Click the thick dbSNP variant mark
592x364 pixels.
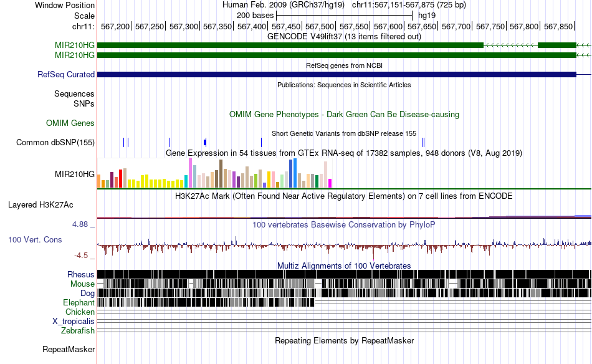[205, 142]
